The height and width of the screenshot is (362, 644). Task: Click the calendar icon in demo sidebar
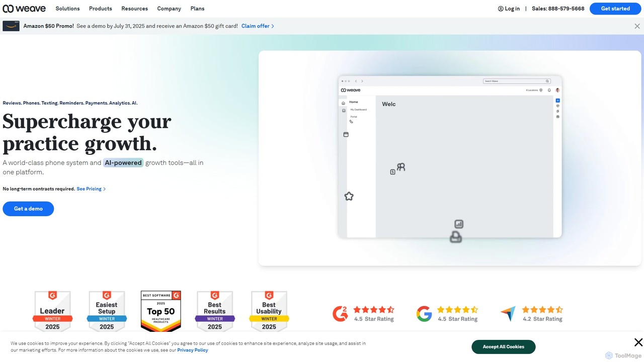coord(346,135)
